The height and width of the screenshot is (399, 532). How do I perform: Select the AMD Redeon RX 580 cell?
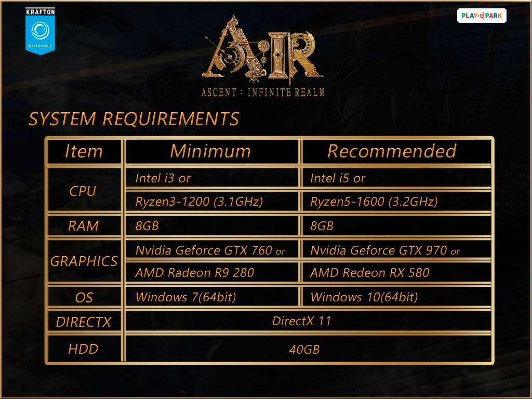coord(369,273)
